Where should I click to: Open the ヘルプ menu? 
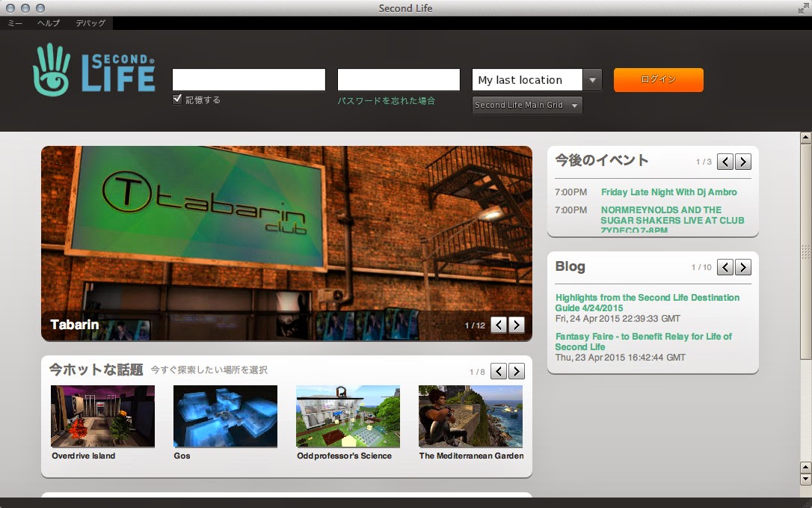tap(49, 22)
